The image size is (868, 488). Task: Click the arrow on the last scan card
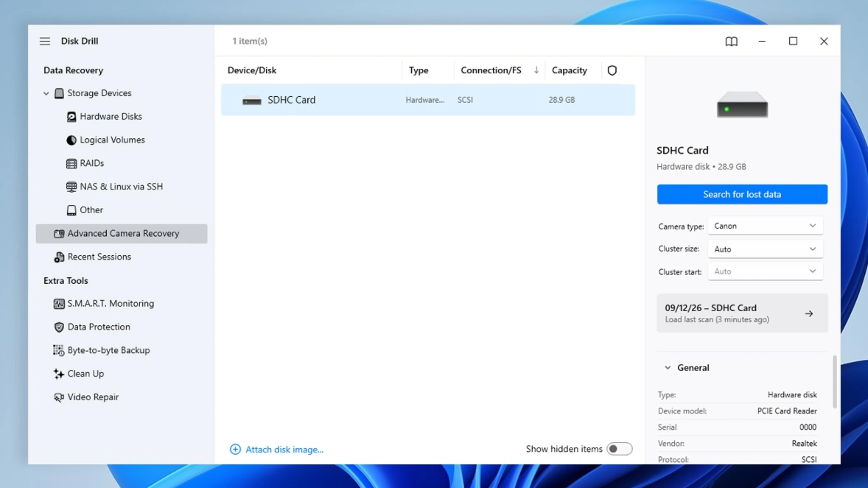pyautogui.click(x=809, y=314)
